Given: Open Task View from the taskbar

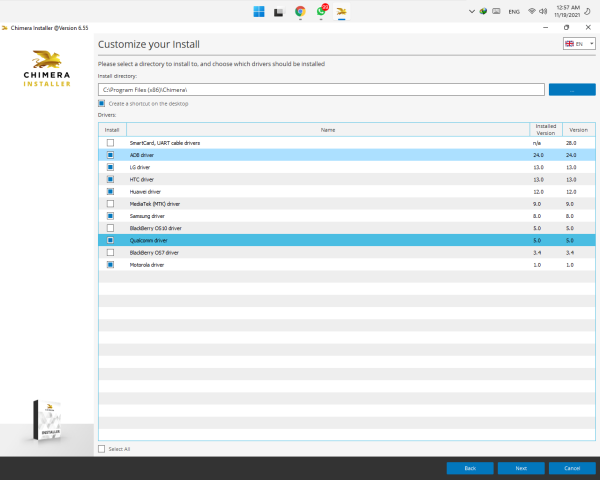Looking at the screenshot, I should pos(279,12).
